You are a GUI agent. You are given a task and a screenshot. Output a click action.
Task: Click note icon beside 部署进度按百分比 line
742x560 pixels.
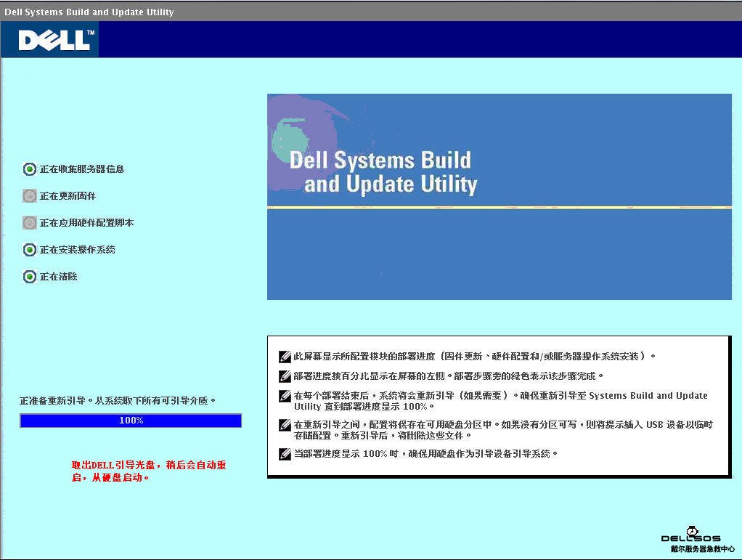point(285,376)
